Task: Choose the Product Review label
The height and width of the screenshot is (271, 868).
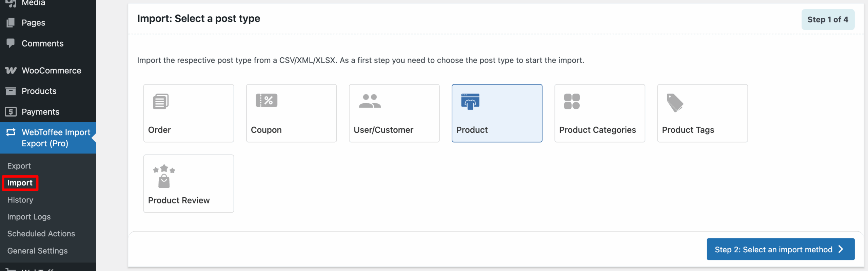Action: (x=179, y=200)
